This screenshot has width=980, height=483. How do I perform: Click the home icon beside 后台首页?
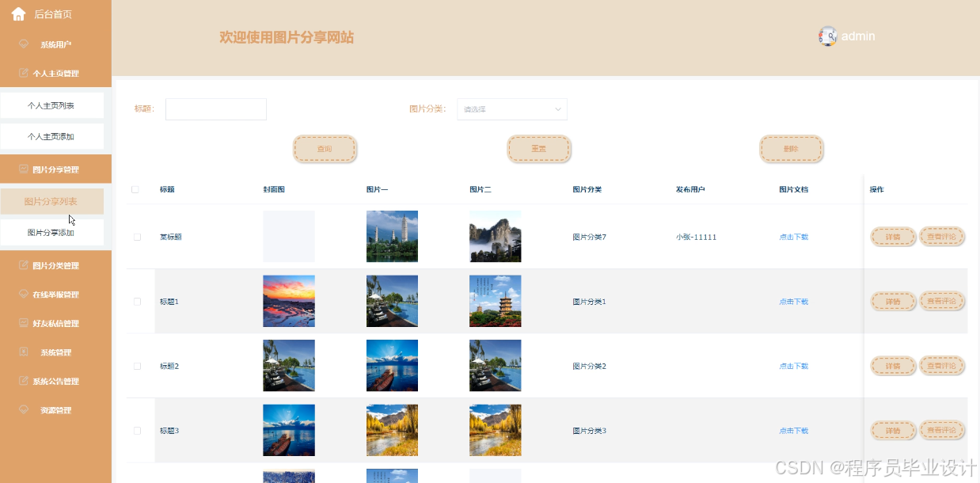point(18,13)
